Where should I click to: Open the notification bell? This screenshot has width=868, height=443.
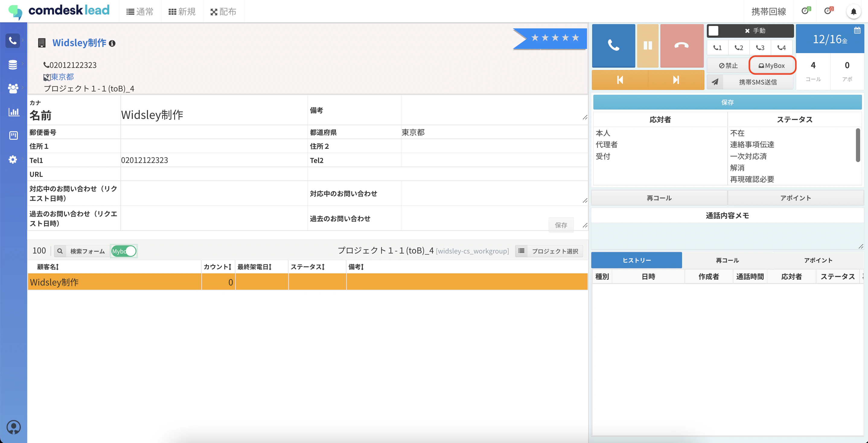(x=854, y=12)
